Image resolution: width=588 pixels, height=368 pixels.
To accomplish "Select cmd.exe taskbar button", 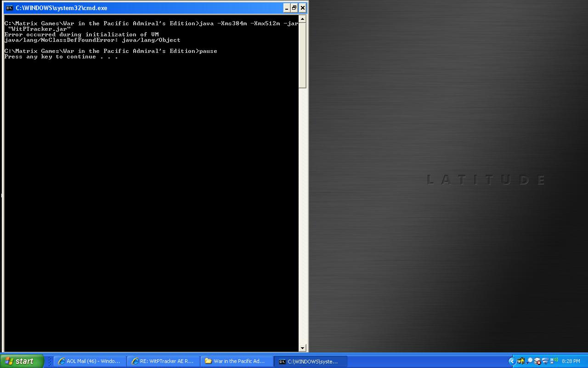I will coord(311,361).
